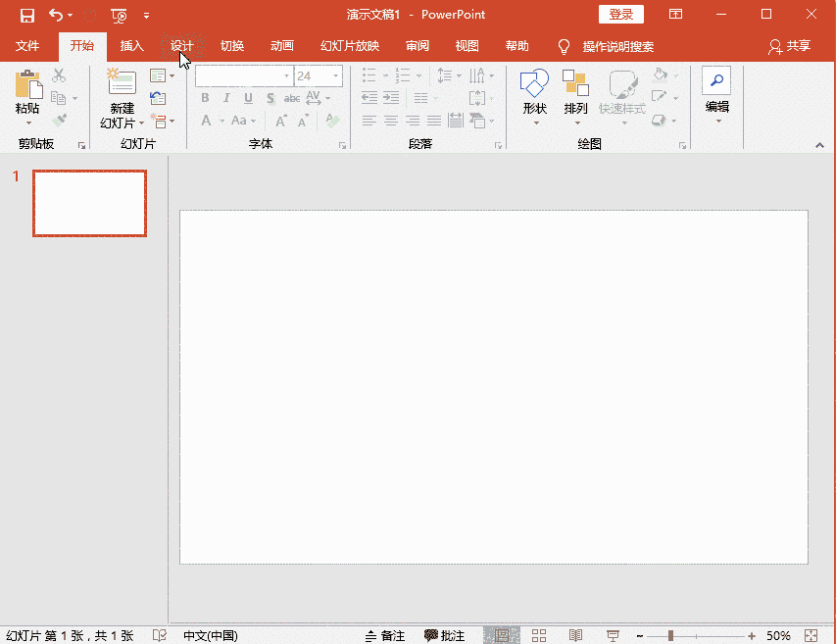Switch to Slide Sorter view

tap(539, 635)
